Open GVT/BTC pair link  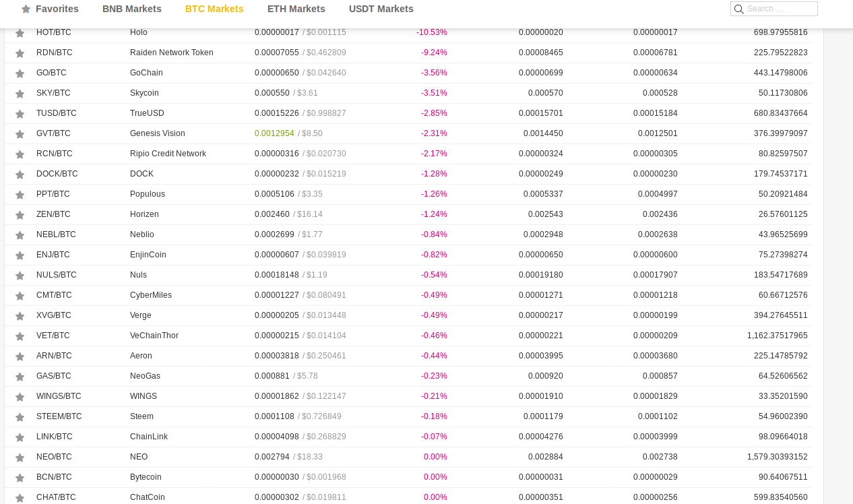(54, 133)
